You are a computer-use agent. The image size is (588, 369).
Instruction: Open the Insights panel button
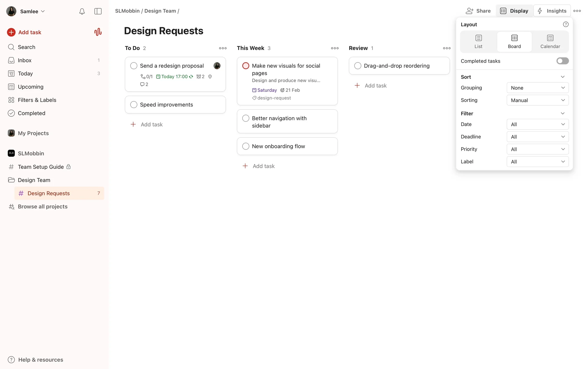tap(552, 11)
